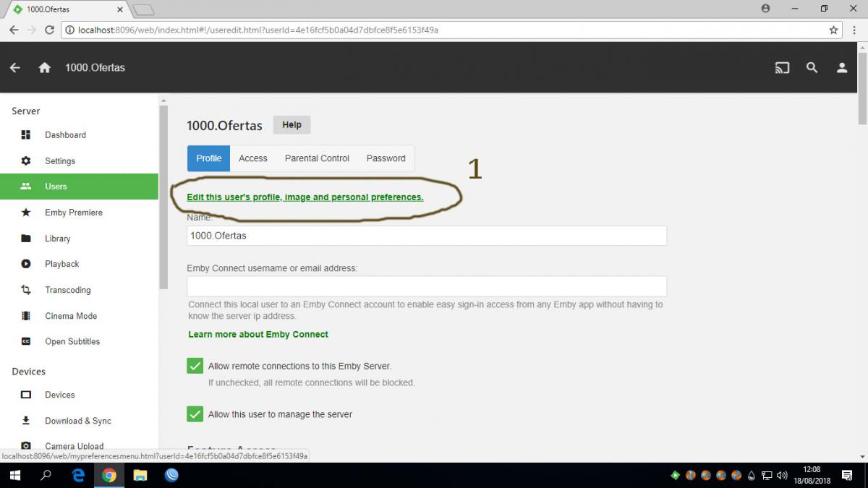Screen dimensions: 868x488
Task: Switch to the Access tab
Action: (253, 158)
